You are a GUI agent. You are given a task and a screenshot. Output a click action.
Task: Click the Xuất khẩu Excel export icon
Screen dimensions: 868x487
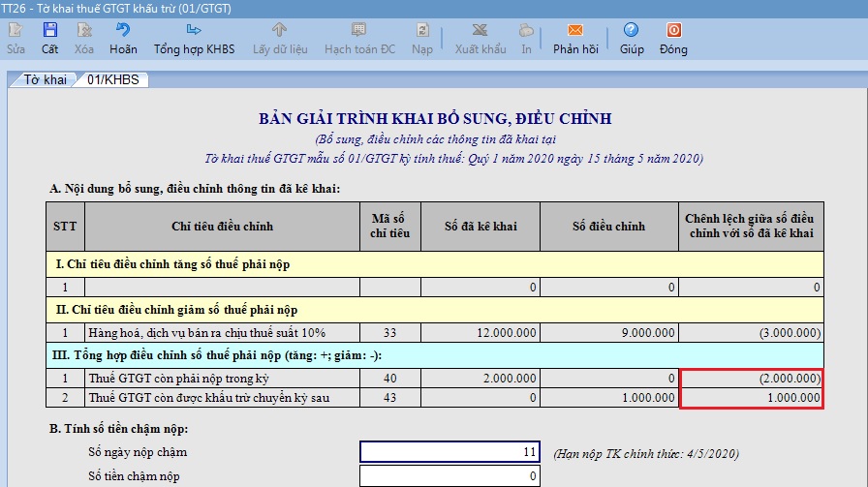(480, 30)
